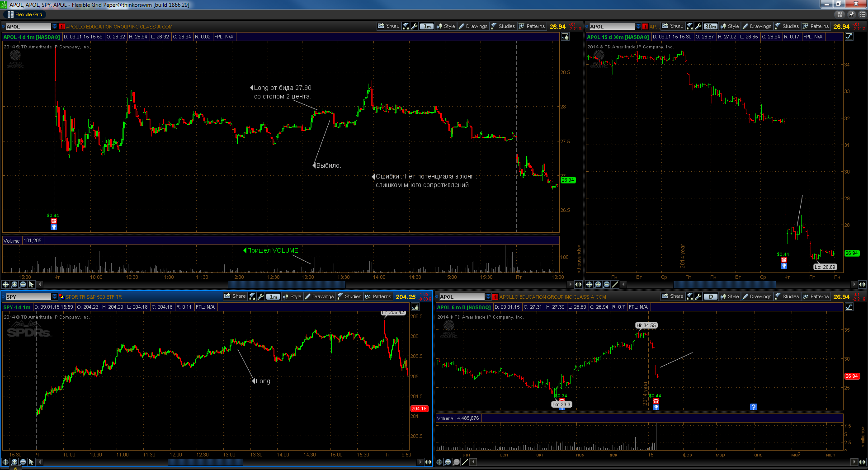868x470 pixels.
Task: Click Share in APOL 30m chart
Action: (x=673, y=26)
